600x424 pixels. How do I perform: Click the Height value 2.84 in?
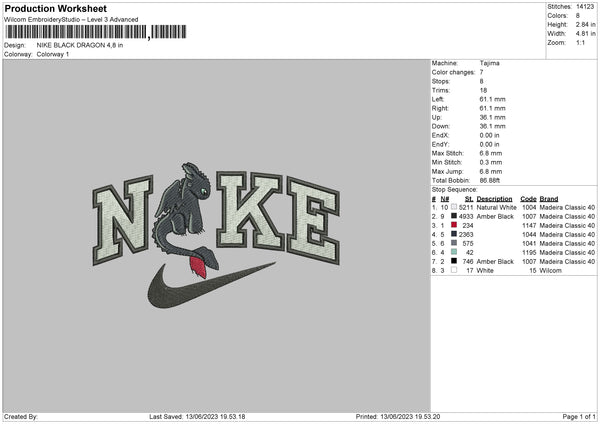tap(585, 24)
